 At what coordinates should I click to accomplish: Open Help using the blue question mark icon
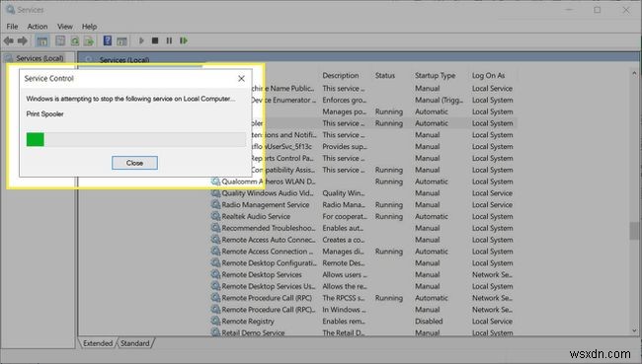(x=108, y=40)
